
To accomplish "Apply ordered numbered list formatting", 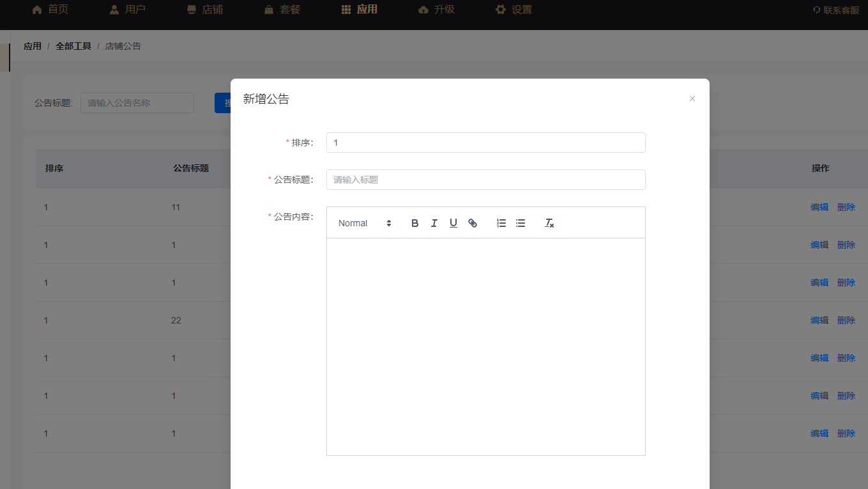I will [x=501, y=223].
